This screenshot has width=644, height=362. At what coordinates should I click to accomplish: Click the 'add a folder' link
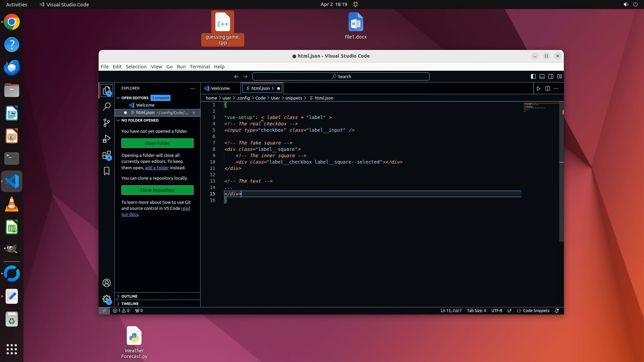coord(157,168)
